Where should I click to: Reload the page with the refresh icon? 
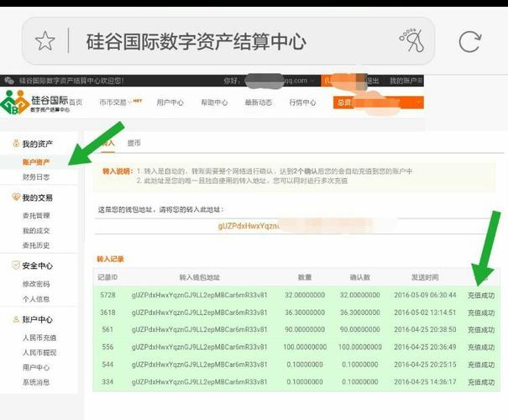[470, 41]
